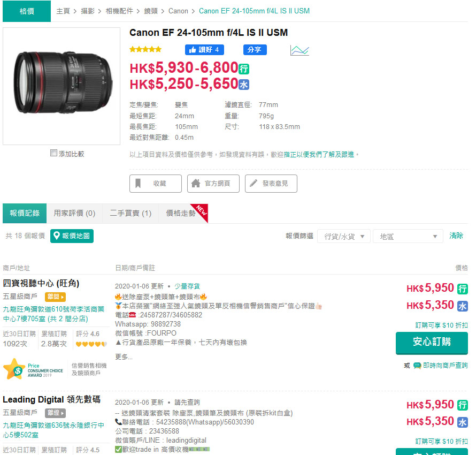Select the 報價記錄 tab

point(25,213)
